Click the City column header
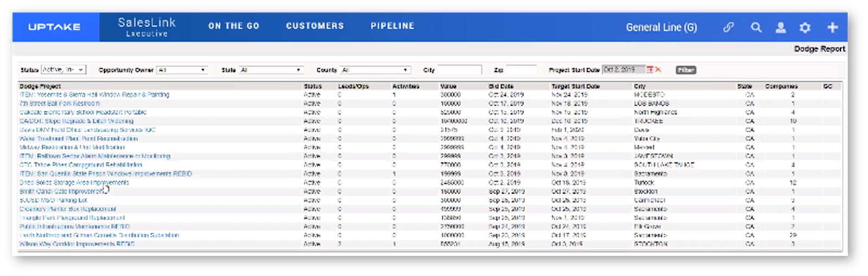 click(640, 86)
